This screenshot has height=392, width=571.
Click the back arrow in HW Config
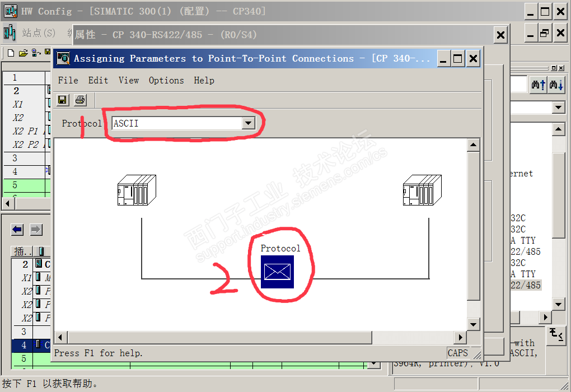(x=17, y=230)
